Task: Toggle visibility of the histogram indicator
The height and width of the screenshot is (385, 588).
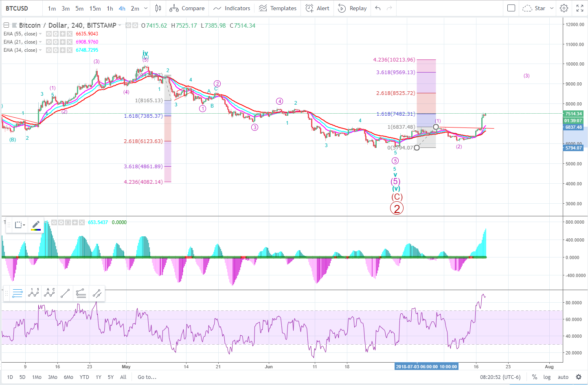Action: [x=54, y=222]
